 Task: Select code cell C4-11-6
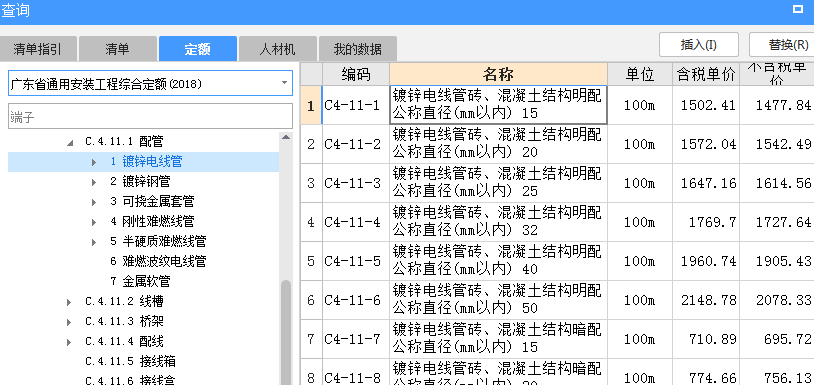(356, 300)
